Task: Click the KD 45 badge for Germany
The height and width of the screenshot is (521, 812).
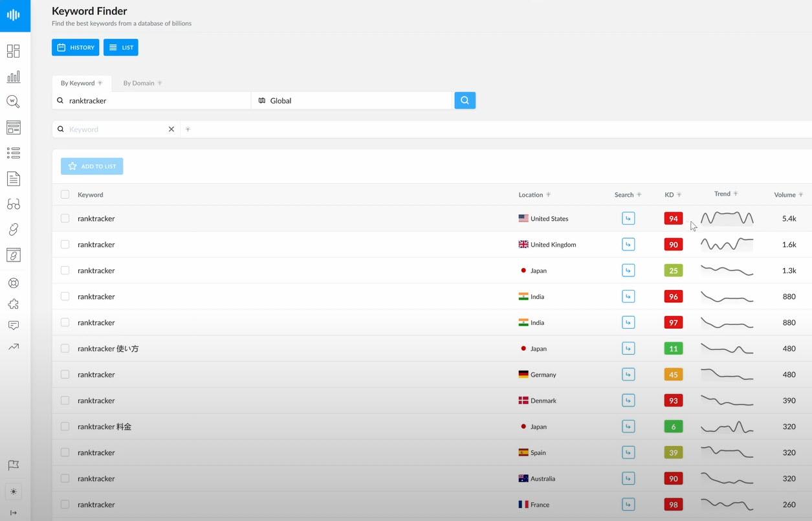Action: (x=673, y=375)
